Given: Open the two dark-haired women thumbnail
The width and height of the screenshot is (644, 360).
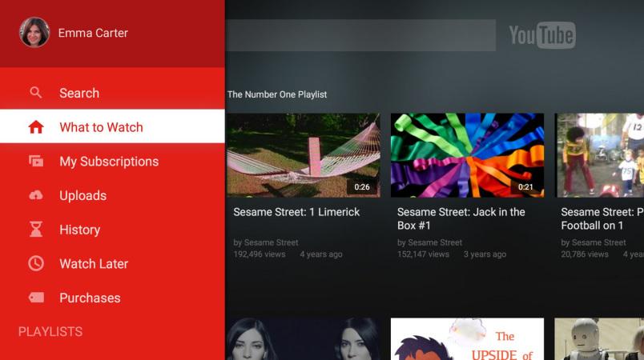Looking at the screenshot, I should (x=303, y=338).
